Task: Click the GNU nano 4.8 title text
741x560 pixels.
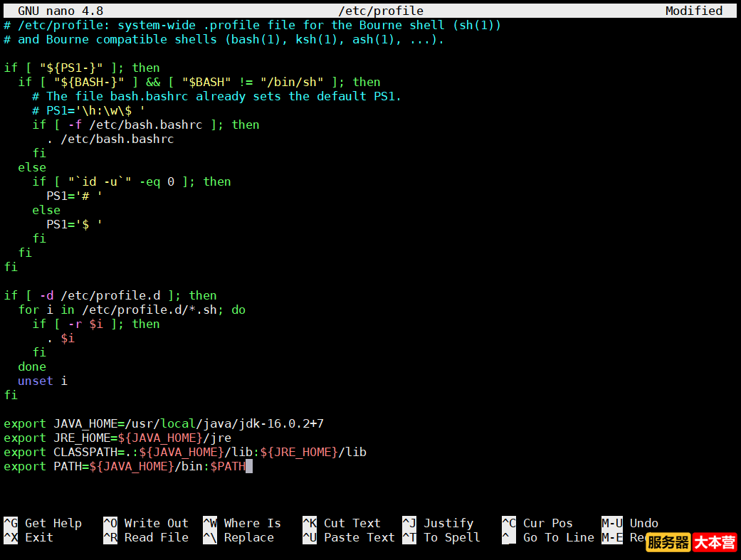Action: click(61, 11)
